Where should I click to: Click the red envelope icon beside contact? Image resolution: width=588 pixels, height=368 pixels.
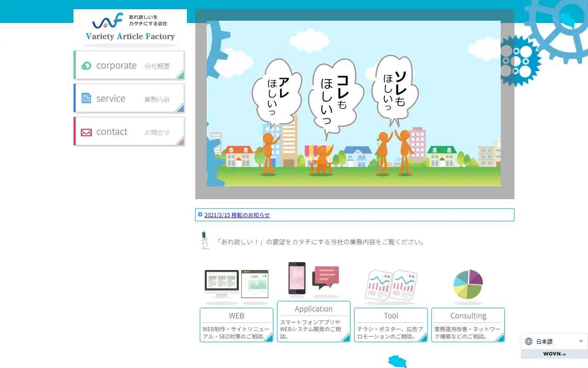86,132
